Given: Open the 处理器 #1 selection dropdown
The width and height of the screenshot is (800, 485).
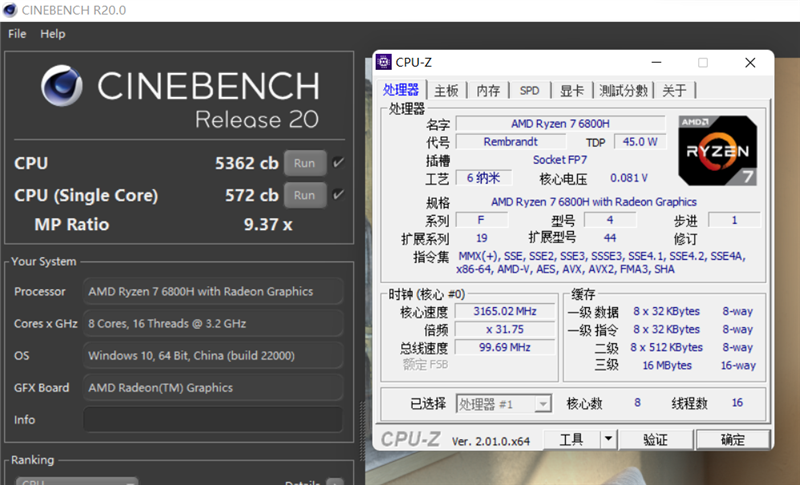Looking at the screenshot, I should point(504,404).
